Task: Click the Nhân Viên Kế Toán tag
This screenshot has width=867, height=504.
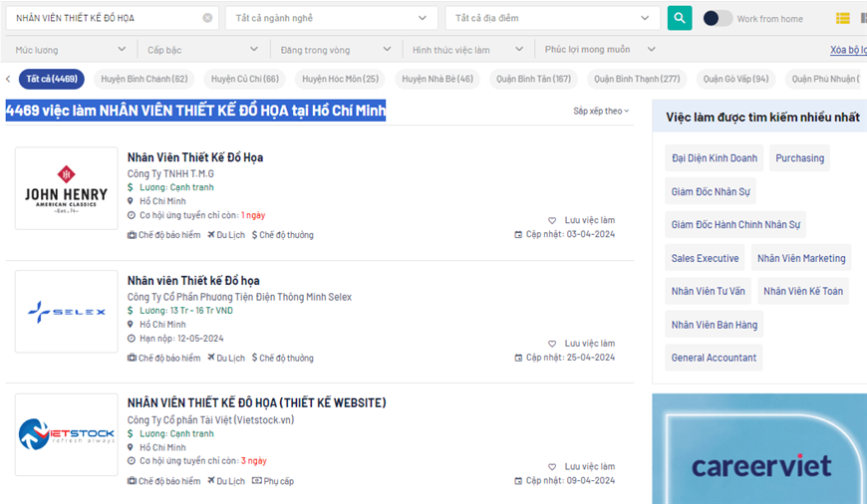Action: 803,291
